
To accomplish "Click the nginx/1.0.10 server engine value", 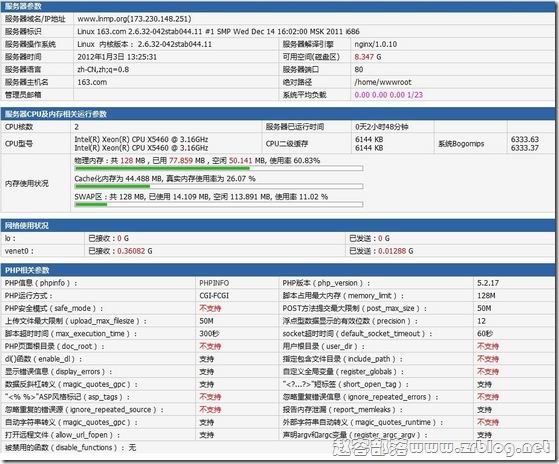I will (375, 44).
